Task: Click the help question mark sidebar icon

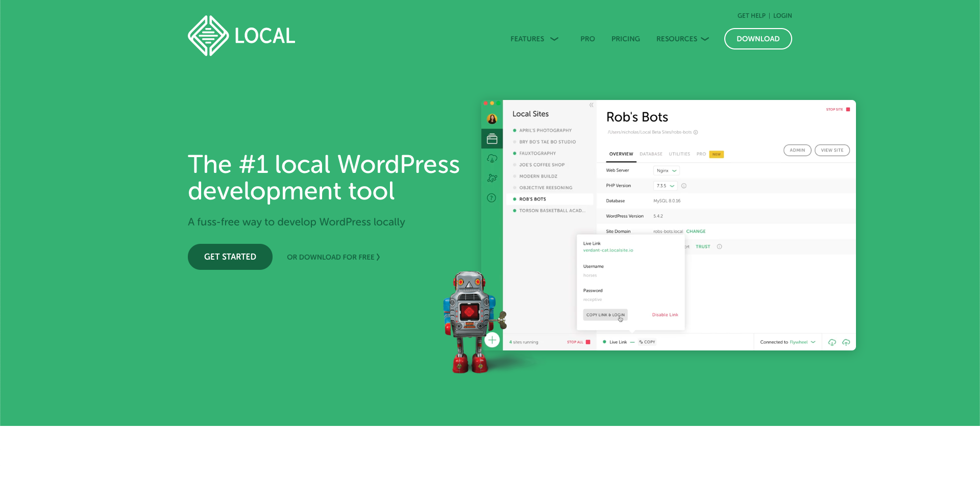Action: point(492,198)
